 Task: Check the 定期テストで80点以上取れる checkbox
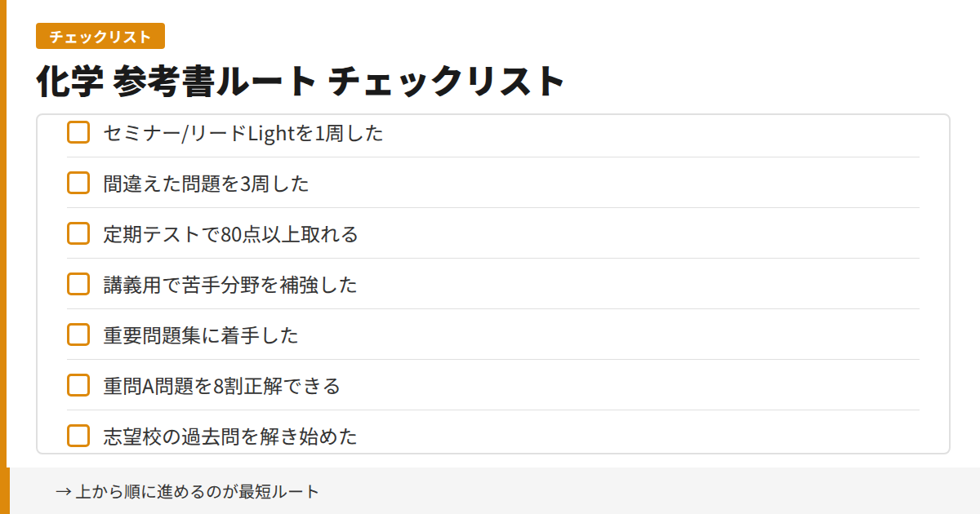point(78,233)
